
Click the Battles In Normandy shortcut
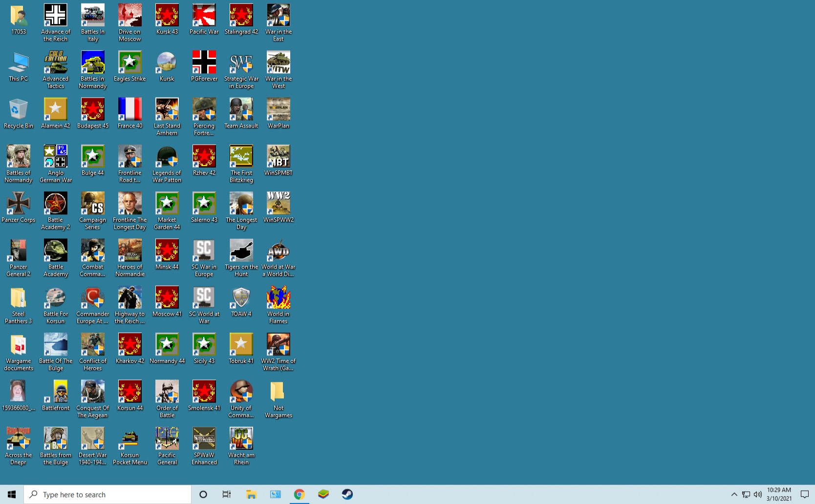[x=93, y=63]
